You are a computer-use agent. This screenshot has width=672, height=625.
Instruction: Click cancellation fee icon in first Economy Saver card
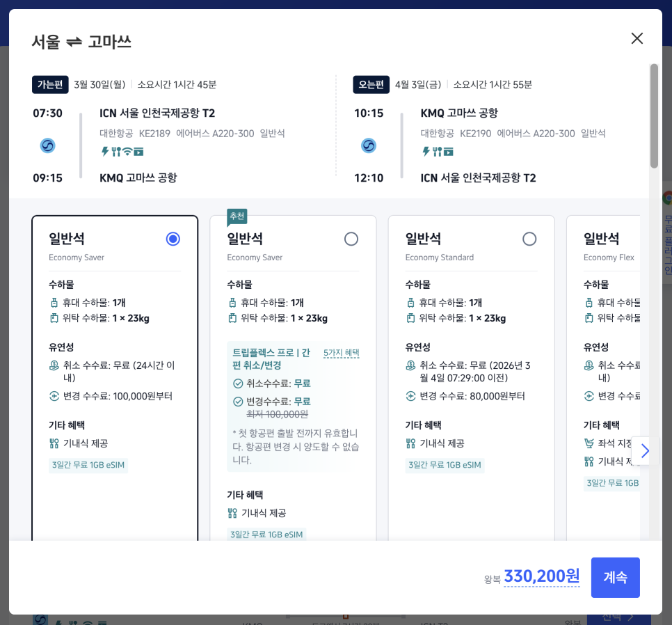pos(54,365)
